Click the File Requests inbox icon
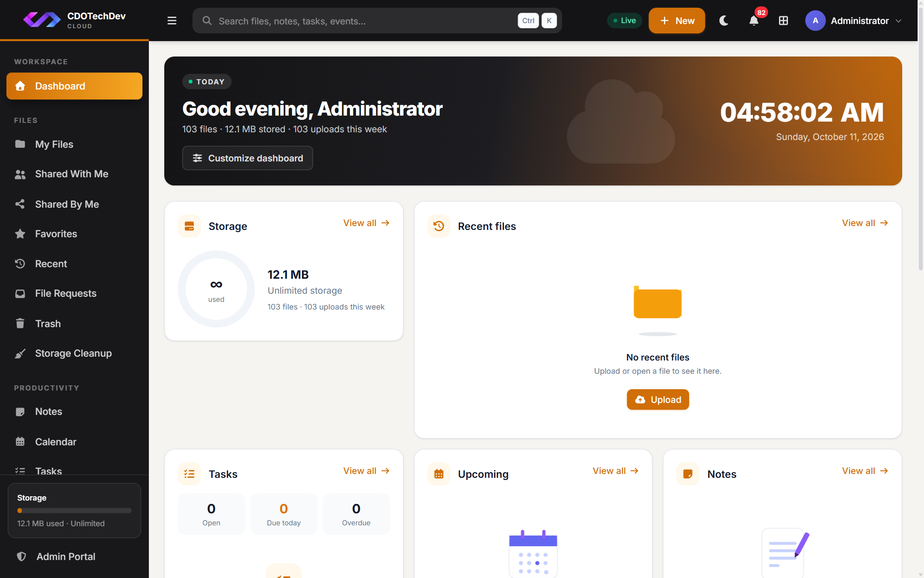Screen dimensions: 924x578 click(20, 293)
